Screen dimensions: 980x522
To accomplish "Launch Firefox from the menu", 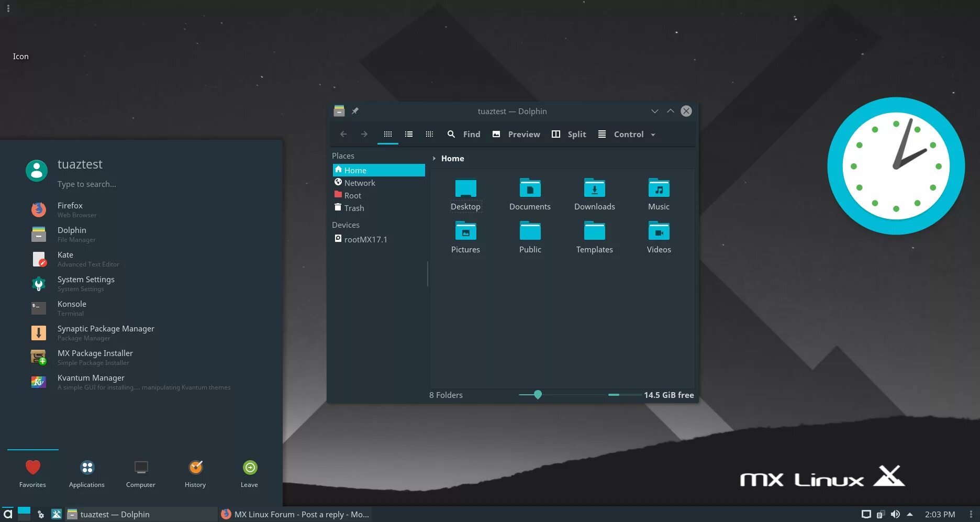I will coord(141,209).
